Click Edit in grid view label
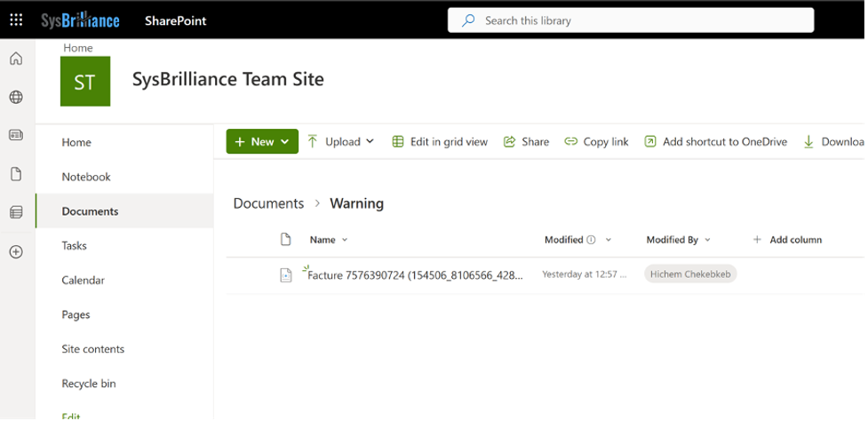 click(x=449, y=142)
